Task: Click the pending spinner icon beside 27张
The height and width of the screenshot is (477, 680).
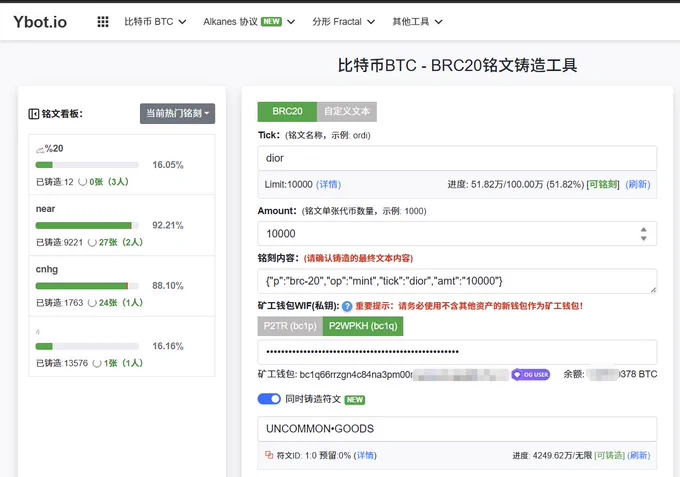Action: point(92,242)
